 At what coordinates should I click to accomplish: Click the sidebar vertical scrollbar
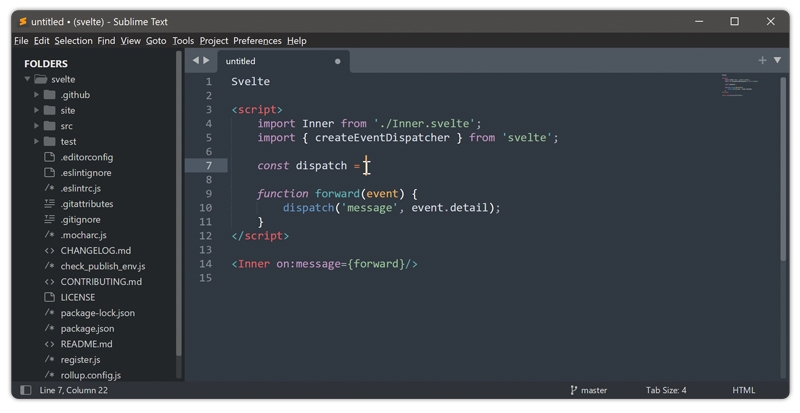(179, 200)
